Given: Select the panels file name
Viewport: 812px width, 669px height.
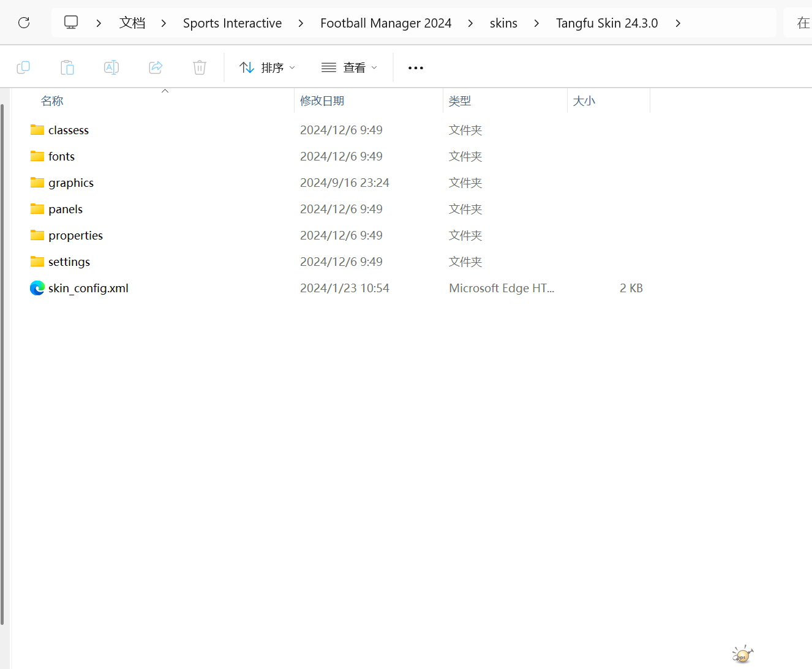Looking at the screenshot, I should coord(66,209).
